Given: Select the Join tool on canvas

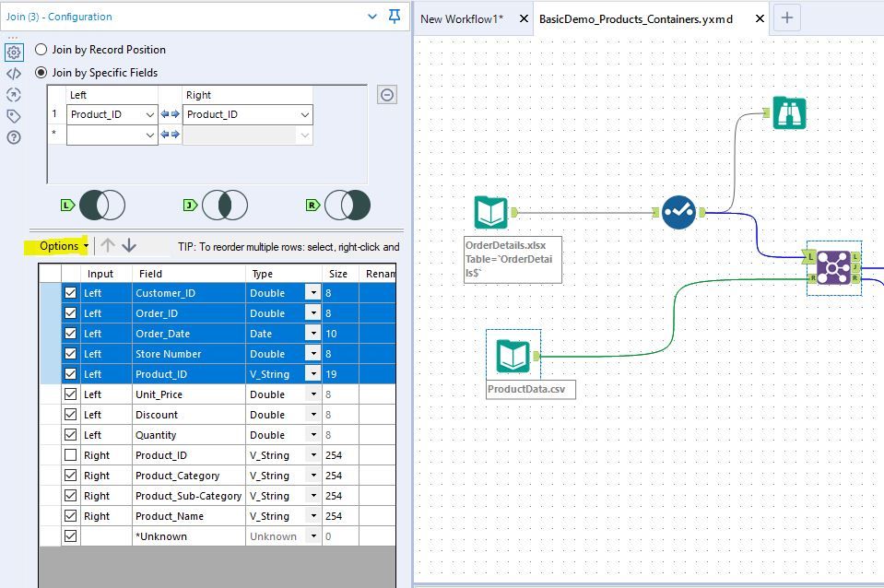Looking at the screenshot, I should pyautogui.click(x=833, y=267).
